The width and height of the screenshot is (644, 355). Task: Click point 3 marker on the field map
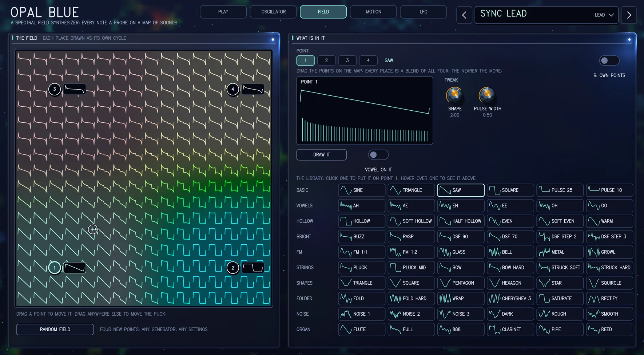[55, 89]
